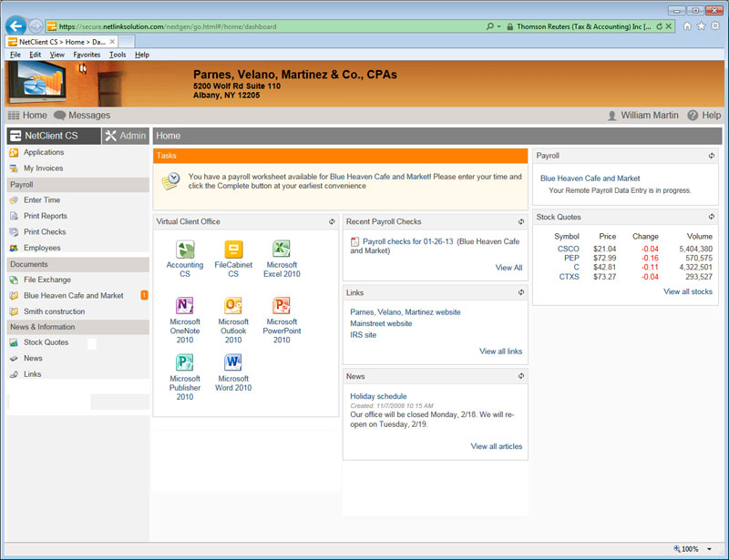The height and width of the screenshot is (560, 729).
Task: Select Enter Time in the Payroll sidebar
Action: coord(42,200)
